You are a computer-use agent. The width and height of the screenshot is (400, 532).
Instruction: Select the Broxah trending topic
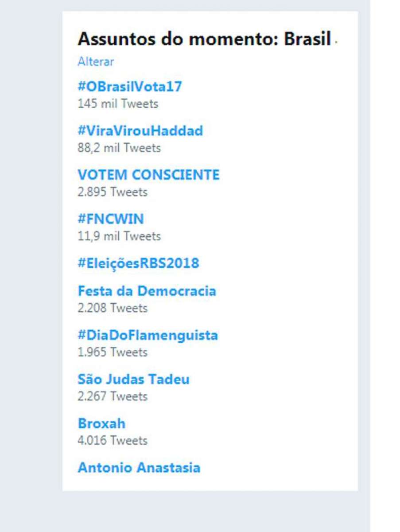(x=101, y=424)
